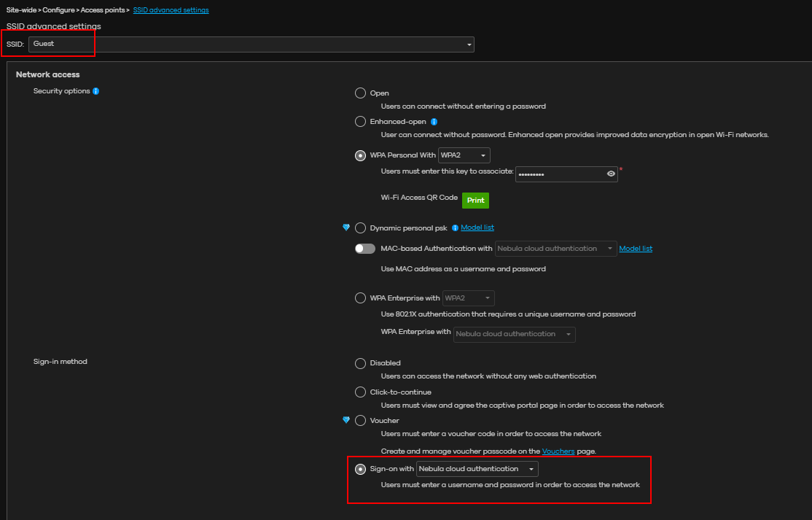Viewport: 812px width, 520px height.
Task: Select the Enhanced-open radio option
Action: click(x=360, y=122)
